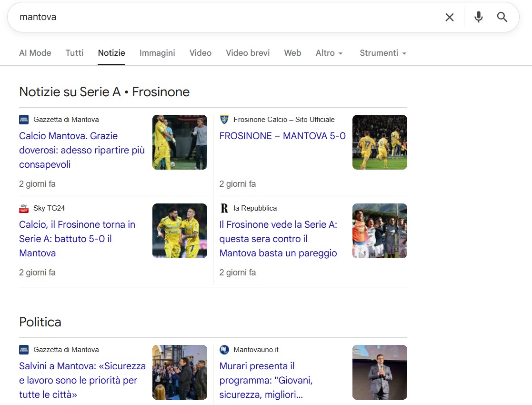
Task: Click the Gazzetta di Mantova source name above Calcio Mantova
Action: pyautogui.click(x=66, y=120)
